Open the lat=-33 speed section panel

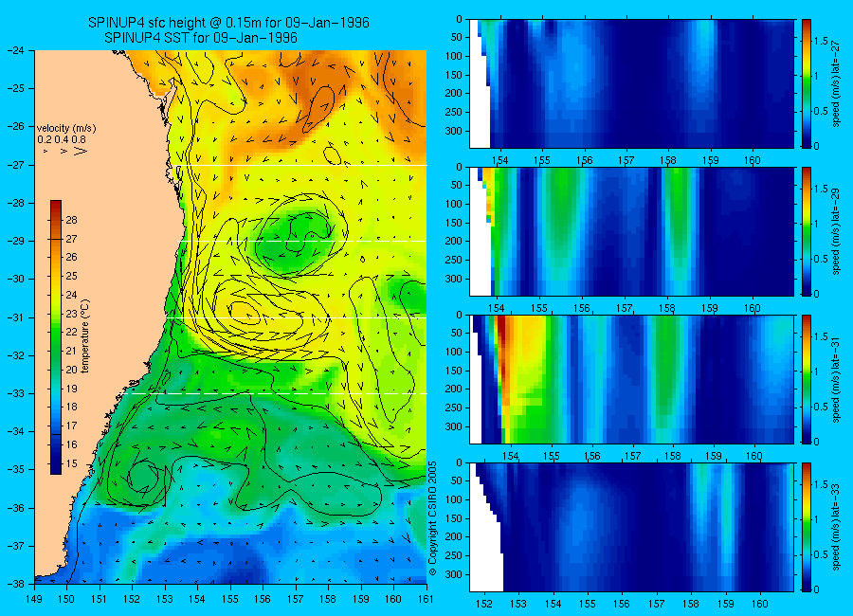(631, 527)
